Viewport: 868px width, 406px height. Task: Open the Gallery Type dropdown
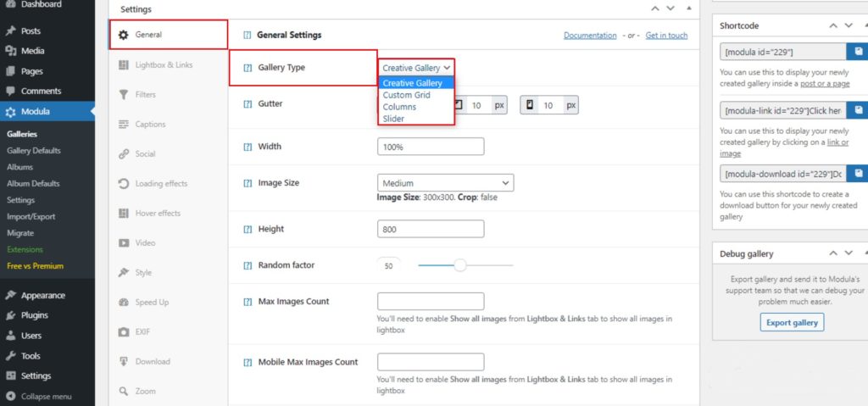416,68
